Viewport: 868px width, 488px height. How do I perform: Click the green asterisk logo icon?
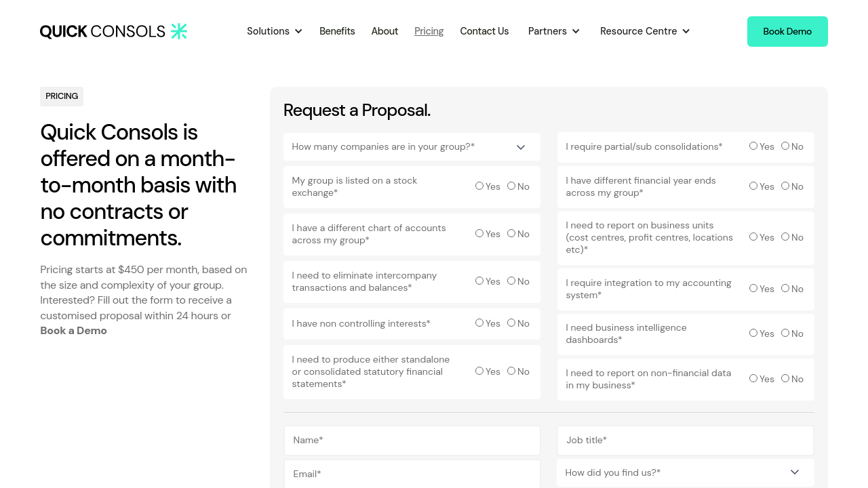pyautogui.click(x=179, y=31)
